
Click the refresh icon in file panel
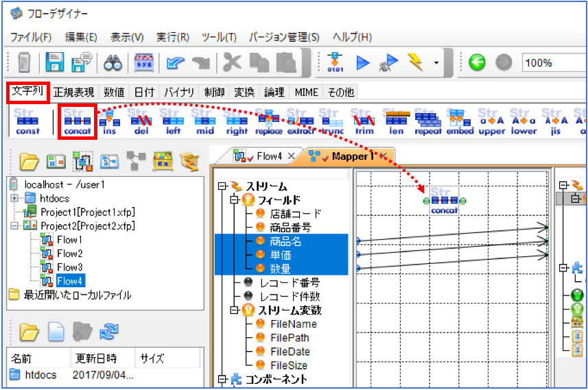[x=109, y=332]
